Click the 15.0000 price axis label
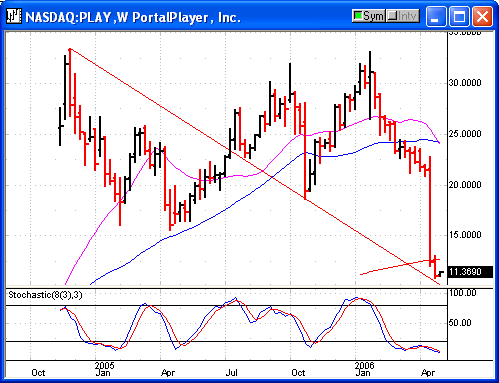Viewport: 499px width, 383px height. point(465,235)
